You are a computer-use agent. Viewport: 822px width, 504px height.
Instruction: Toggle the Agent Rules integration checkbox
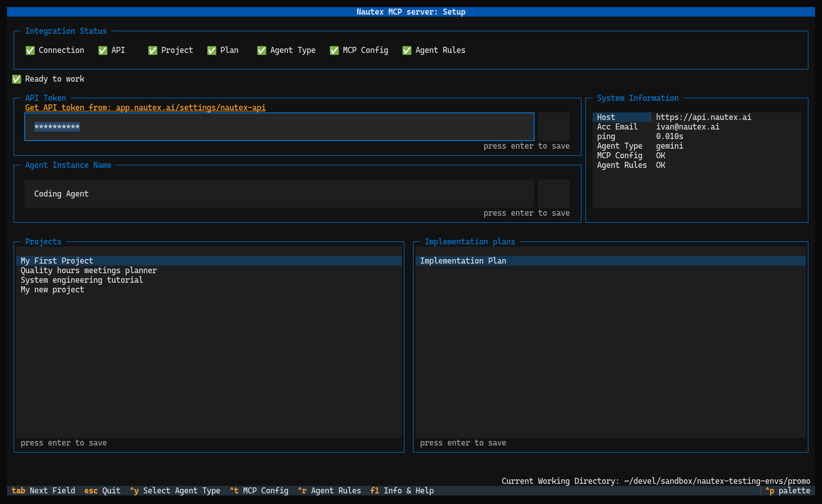click(x=406, y=50)
